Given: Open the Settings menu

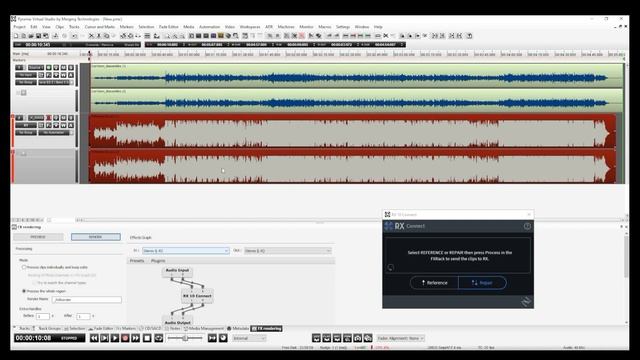Looking at the screenshot, I should click(x=343, y=27).
